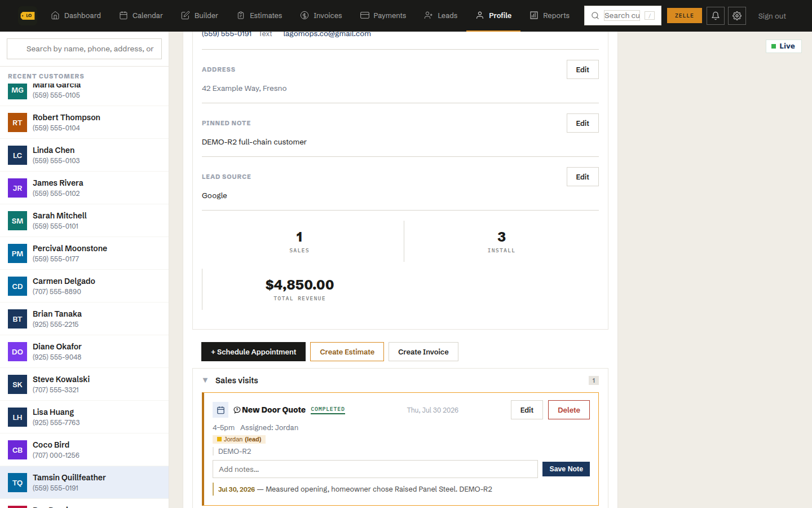The image size is (812, 508).
Task: Click the LH avatar for Lisa Huang
Action: (x=17, y=417)
